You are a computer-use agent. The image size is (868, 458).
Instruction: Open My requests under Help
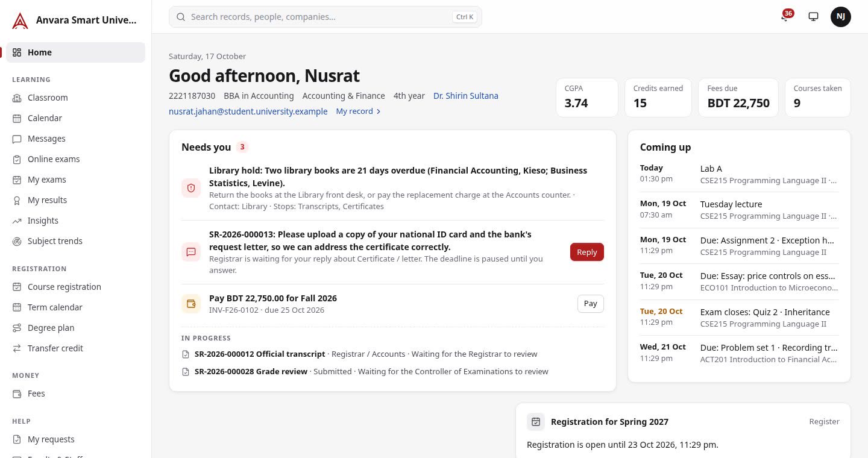[x=76, y=439]
